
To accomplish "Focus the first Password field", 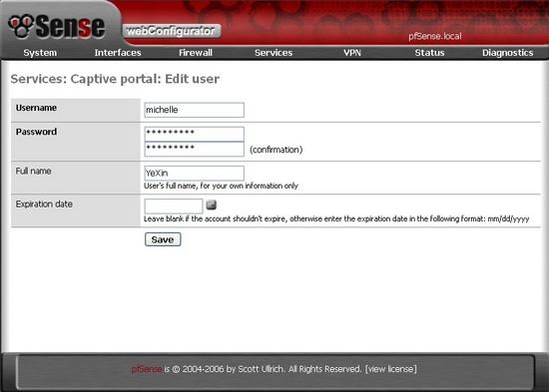I will click(195, 134).
